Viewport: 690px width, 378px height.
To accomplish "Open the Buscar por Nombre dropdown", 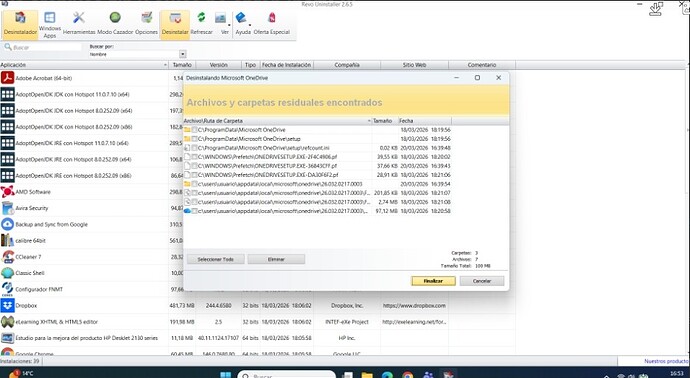I will tap(183, 54).
